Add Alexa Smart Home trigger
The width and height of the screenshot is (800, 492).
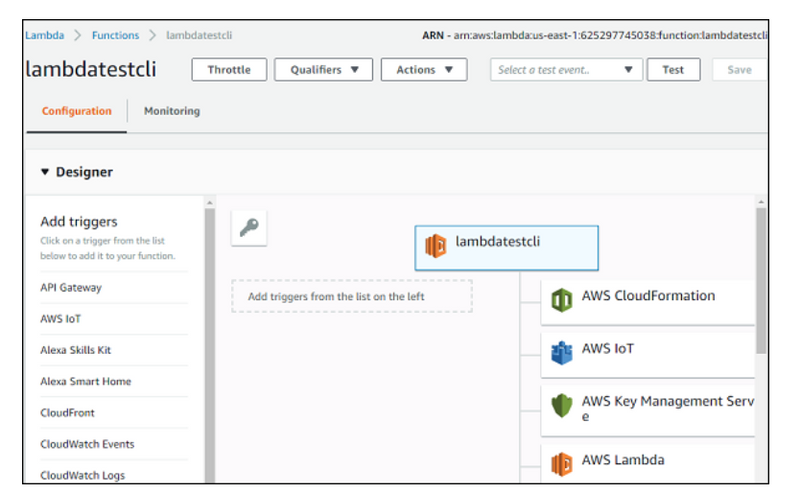click(86, 381)
